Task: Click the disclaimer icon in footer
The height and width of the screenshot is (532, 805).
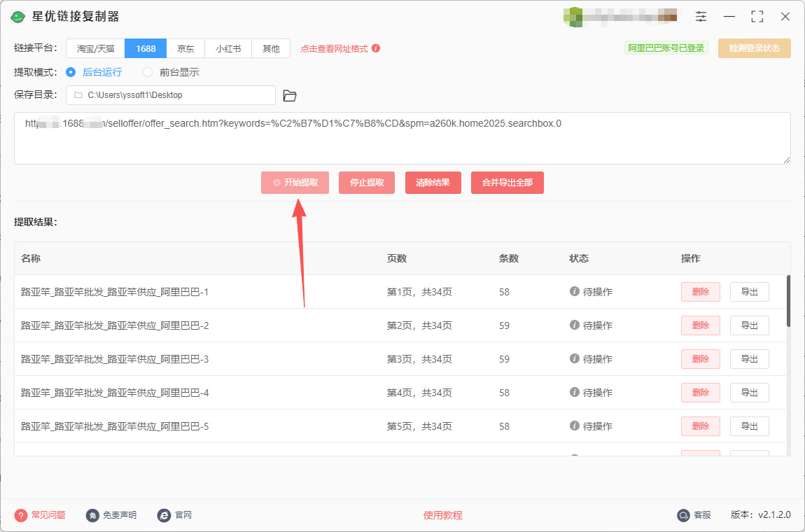Action: [92, 515]
